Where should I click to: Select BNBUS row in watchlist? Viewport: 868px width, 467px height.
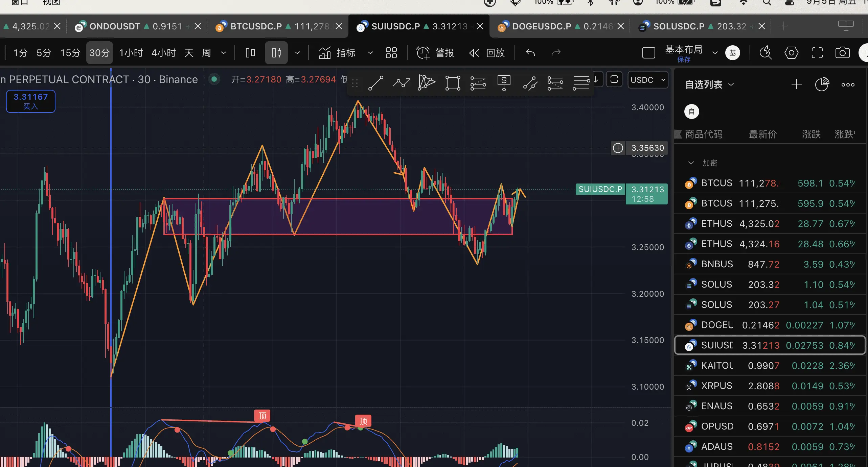[770, 264]
